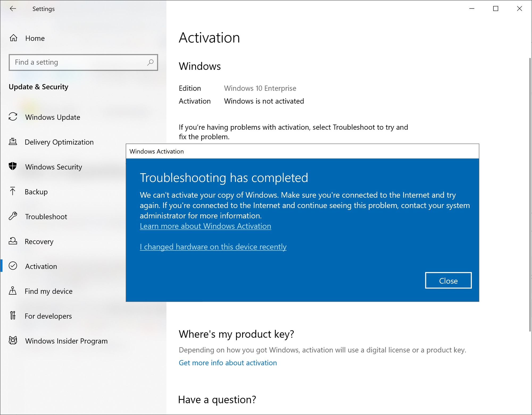The height and width of the screenshot is (415, 532).
Task: Click search magnifier in Find a setting
Action: pyautogui.click(x=150, y=62)
